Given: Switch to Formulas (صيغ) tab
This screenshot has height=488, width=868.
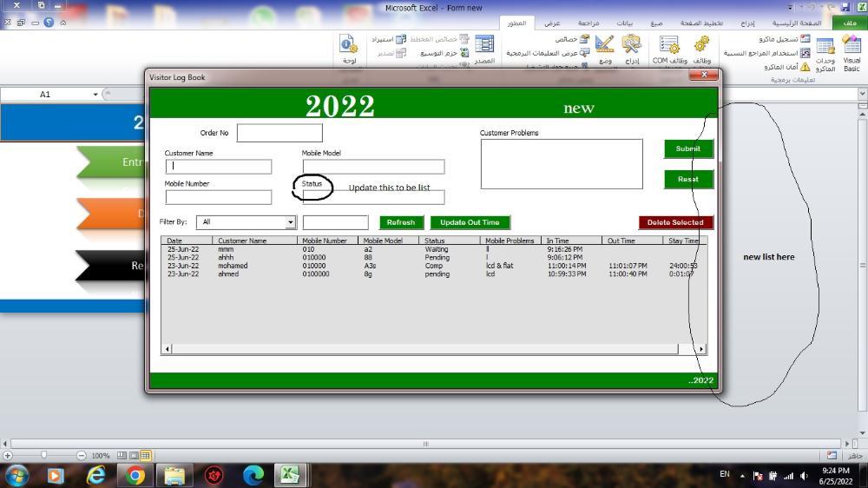Looking at the screenshot, I should pyautogui.click(x=656, y=23).
